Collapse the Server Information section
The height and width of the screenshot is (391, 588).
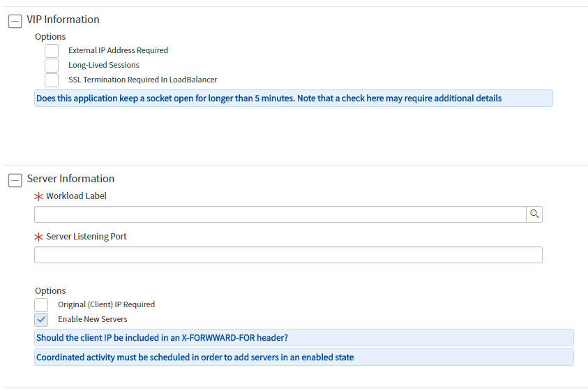15,180
